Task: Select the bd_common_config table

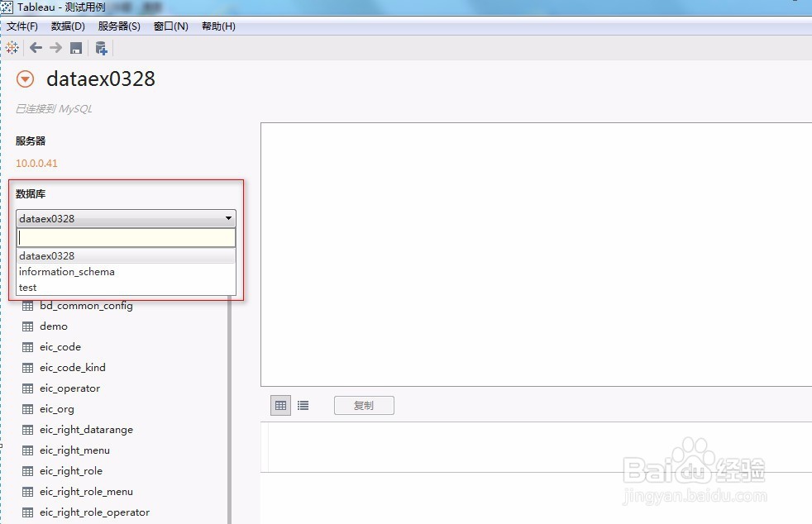Action: tap(86, 306)
